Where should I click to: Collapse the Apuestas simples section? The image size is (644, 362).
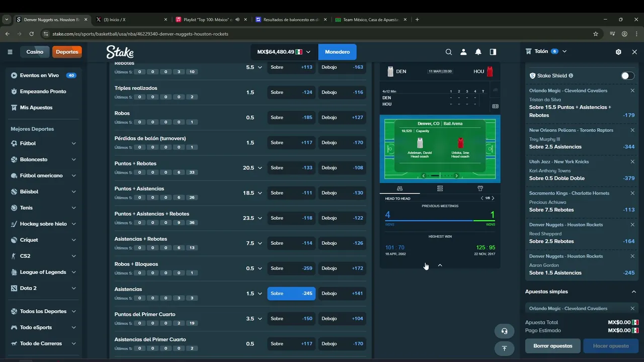(x=633, y=292)
